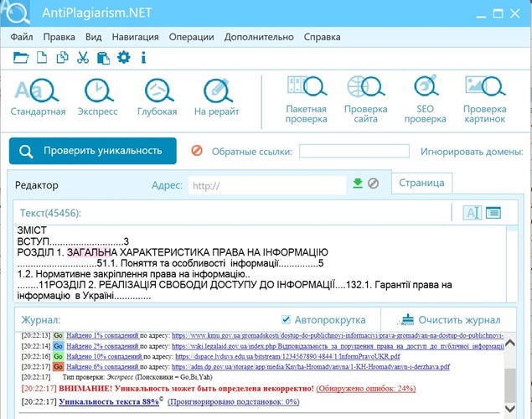Open Найдено 6% совпадений link
Image resolution: width=532 pixels, height=419 pixels.
pos(102,367)
